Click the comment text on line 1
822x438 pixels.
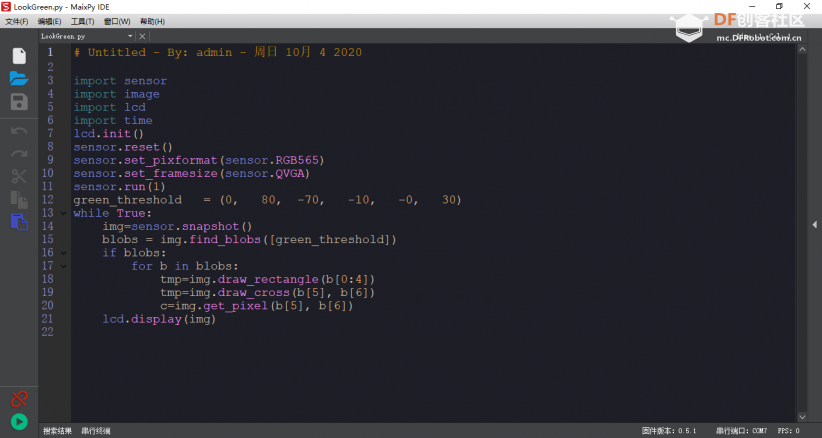tap(218, 52)
